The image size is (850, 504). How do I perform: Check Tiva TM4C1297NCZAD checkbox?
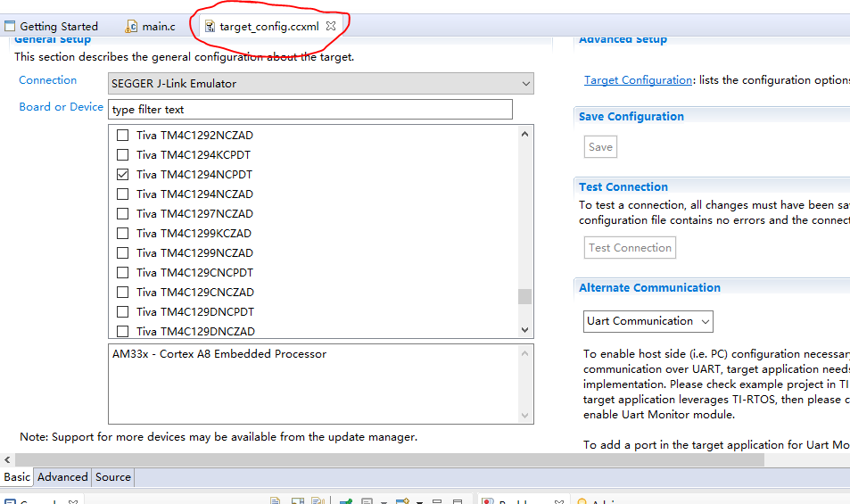[122, 213]
